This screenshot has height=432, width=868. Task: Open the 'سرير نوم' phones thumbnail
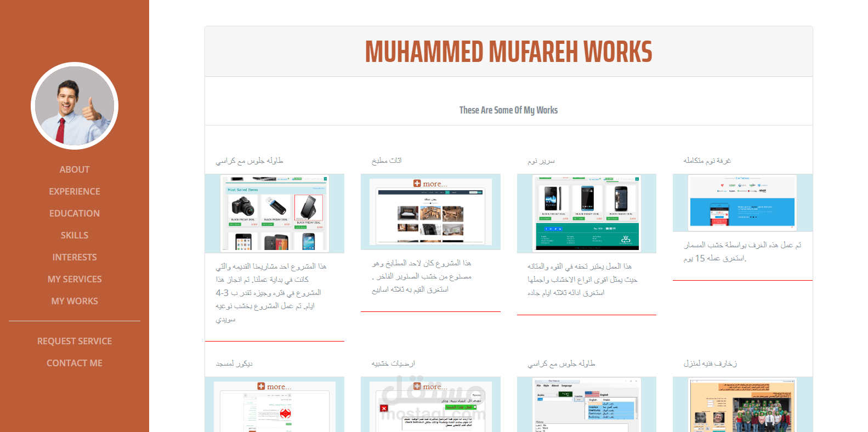(587, 213)
